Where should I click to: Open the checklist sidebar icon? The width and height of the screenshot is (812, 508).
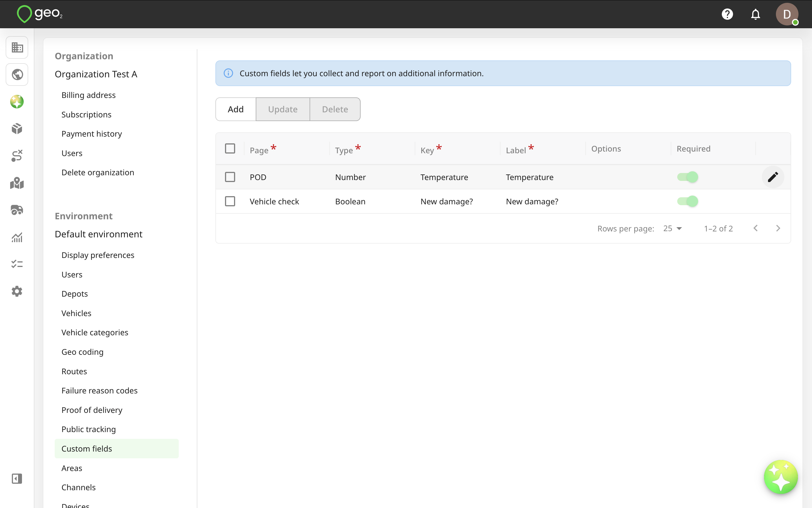(x=17, y=264)
